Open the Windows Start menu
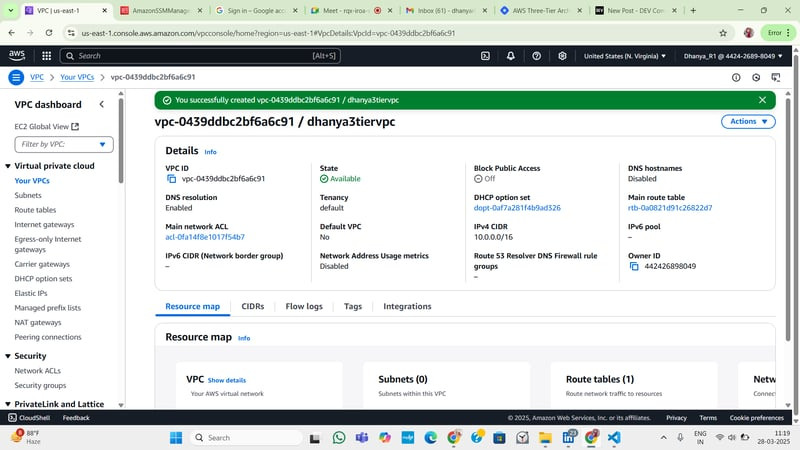This screenshot has height=450, width=800. pyautogui.click(x=176, y=438)
